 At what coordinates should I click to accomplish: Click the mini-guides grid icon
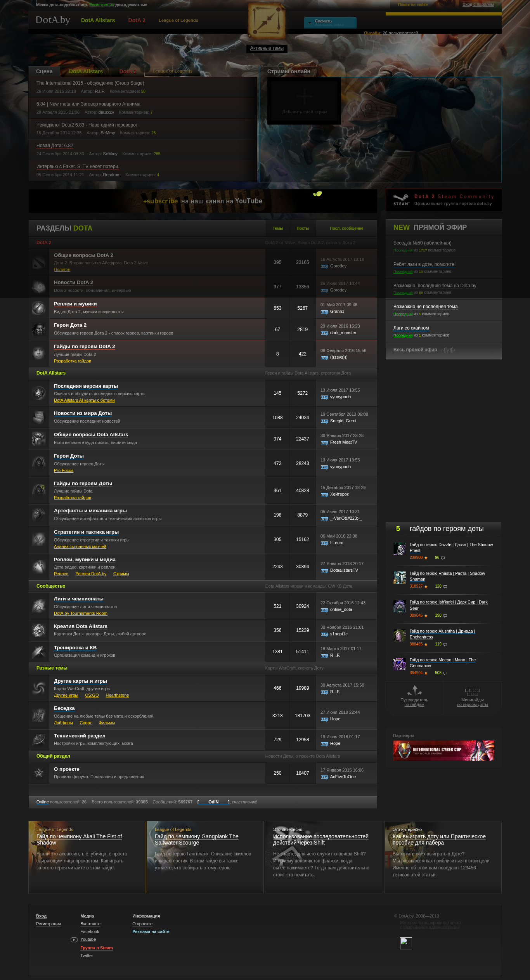[x=473, y=692]
